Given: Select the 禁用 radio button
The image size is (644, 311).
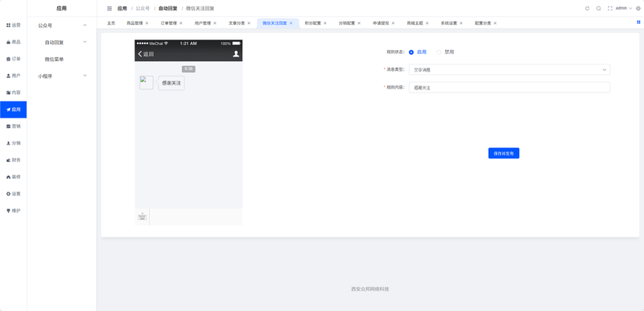Looking at the screenshot, I should coord(439,52).
